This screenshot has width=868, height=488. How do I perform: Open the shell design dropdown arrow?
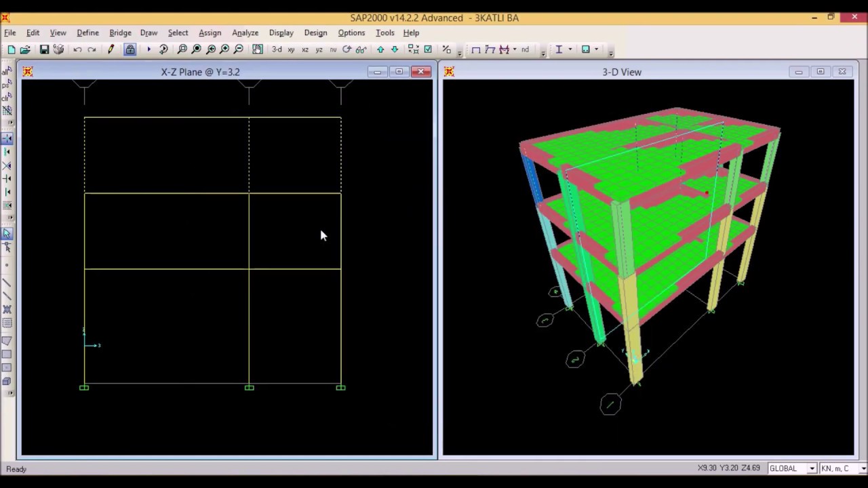596,49
